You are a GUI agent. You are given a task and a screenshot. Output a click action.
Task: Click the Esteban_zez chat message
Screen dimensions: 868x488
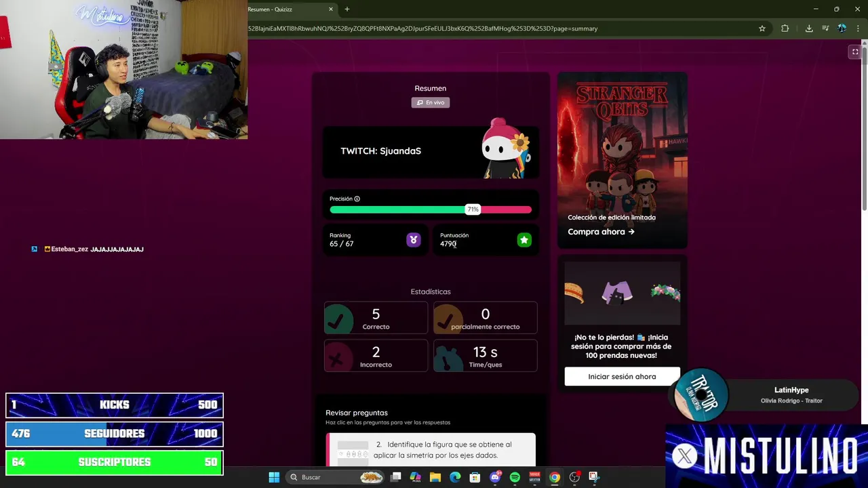[94, 249]
